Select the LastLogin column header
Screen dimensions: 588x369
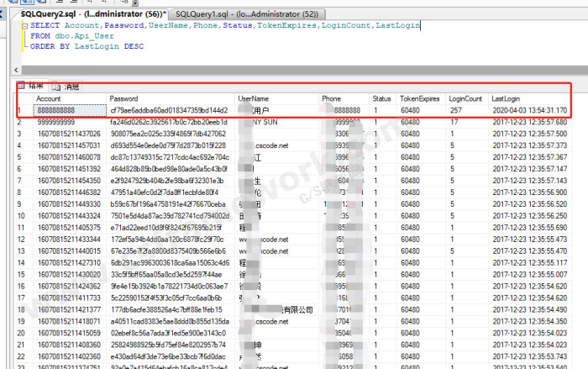click(506, 98)
